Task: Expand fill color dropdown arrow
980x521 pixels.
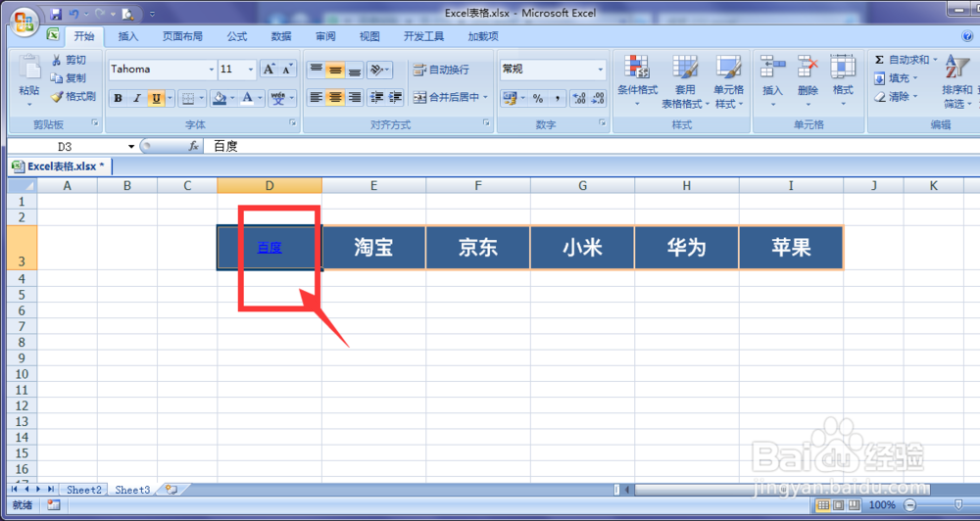Action: (232, 98)
